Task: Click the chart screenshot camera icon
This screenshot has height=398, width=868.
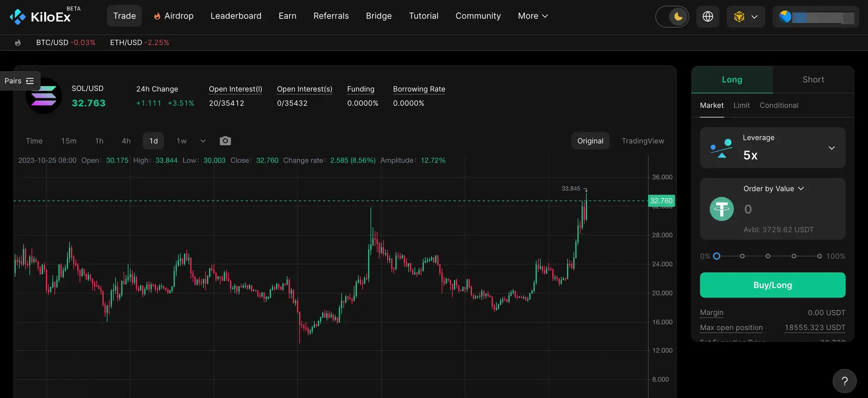Action: 225,141
